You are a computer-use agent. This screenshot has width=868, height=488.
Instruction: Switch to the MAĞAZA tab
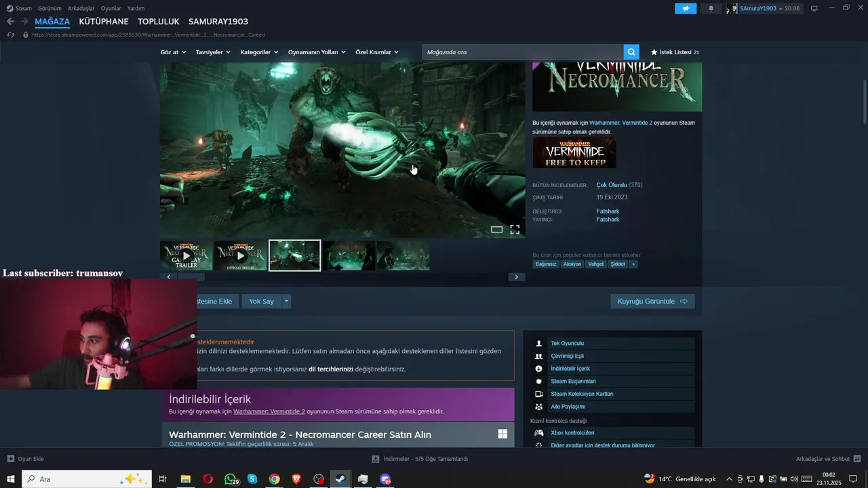52,22
